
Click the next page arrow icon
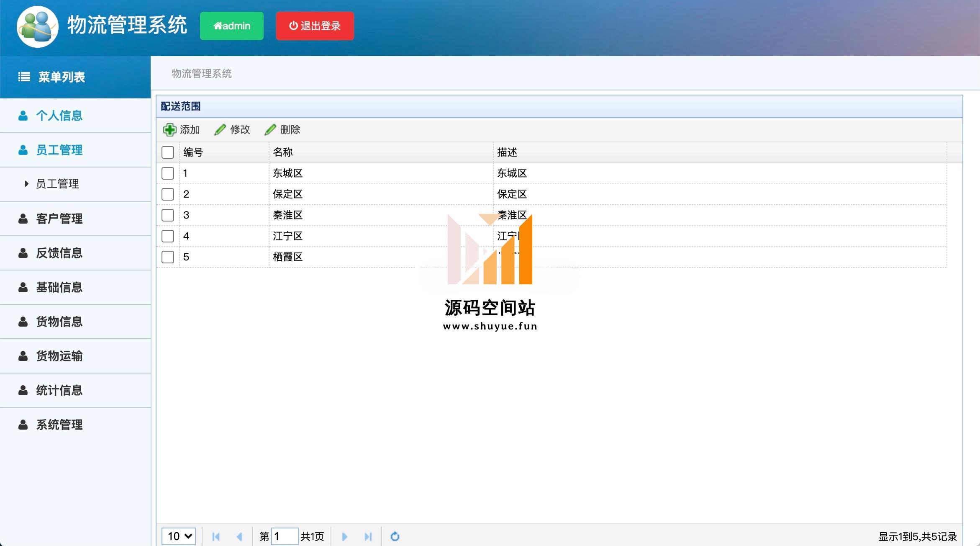[344, 536]
